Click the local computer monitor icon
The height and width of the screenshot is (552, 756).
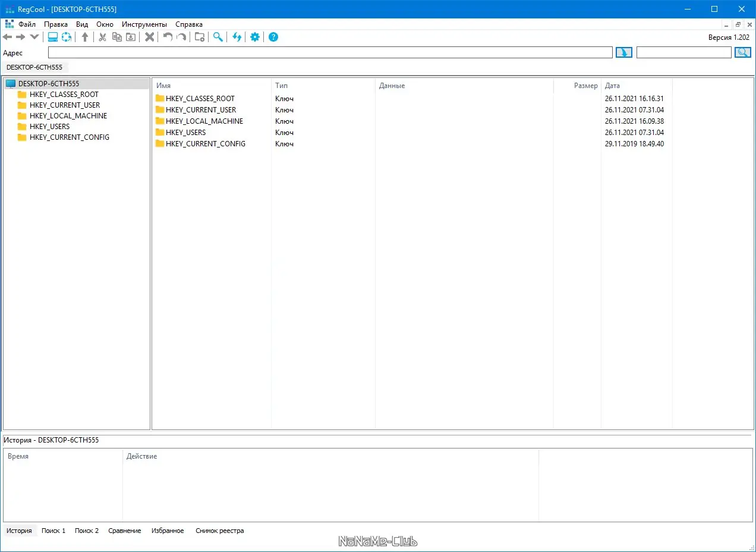pyautogui.click(x=53, y=37)
